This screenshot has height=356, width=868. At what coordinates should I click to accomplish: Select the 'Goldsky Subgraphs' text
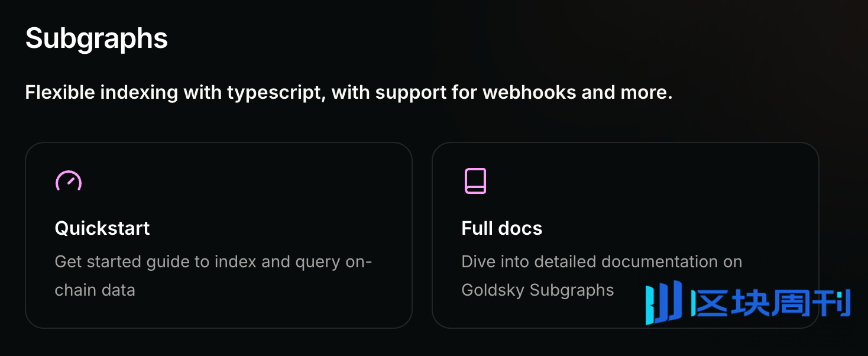click(537, 290)
